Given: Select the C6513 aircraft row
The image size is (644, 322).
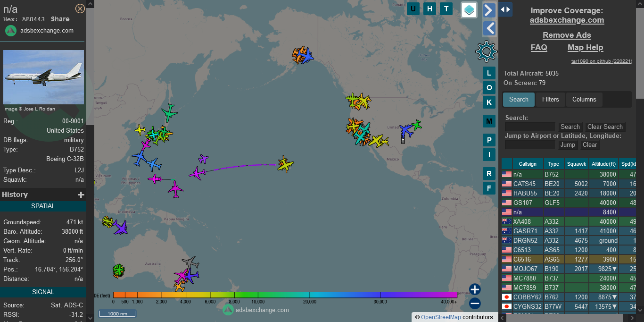Looking at the screenshot, I should click(569, 250).
